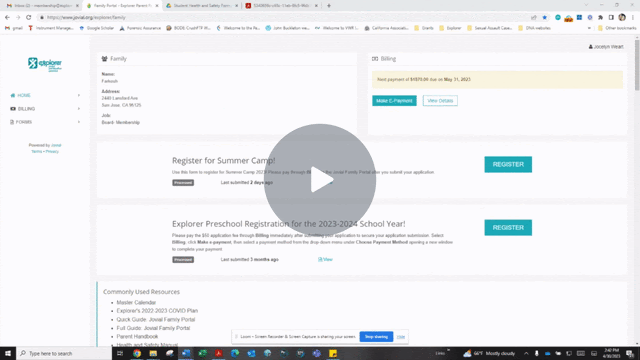Switch to the Gmail Inbox browser tab

42,6
